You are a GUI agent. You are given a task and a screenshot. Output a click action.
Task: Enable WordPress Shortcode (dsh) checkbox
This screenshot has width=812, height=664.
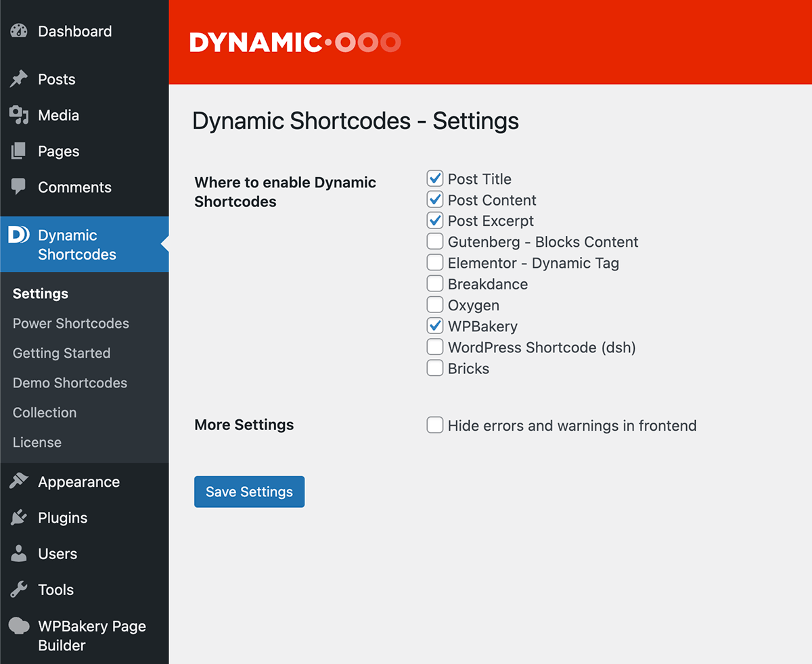click(435, 348)
